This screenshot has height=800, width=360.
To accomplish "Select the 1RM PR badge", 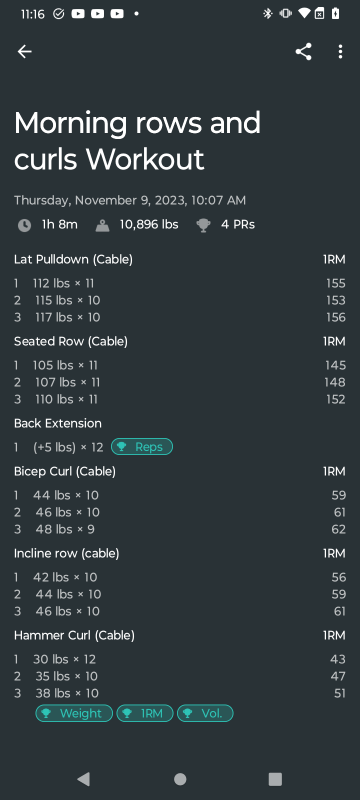I will [x=145, y=713].
